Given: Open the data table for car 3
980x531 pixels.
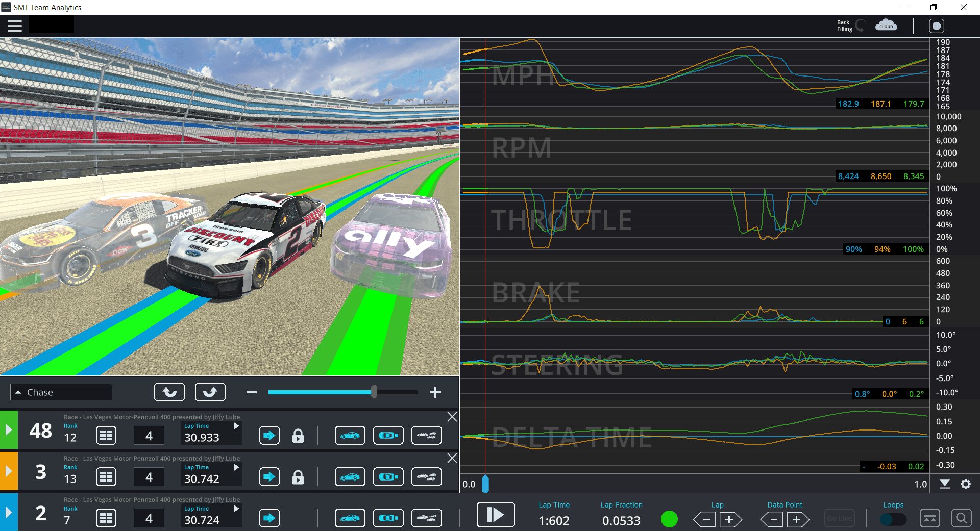Looking at the screenshot, I should [106, 477].
